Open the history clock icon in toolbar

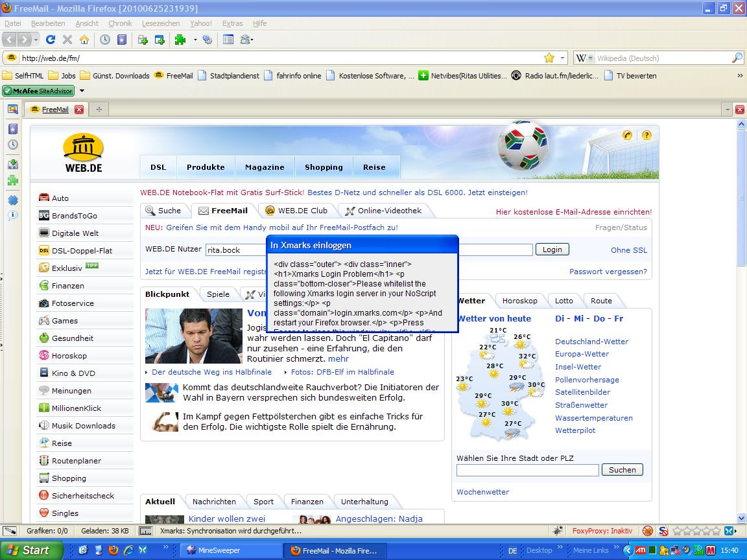point(105,40)
